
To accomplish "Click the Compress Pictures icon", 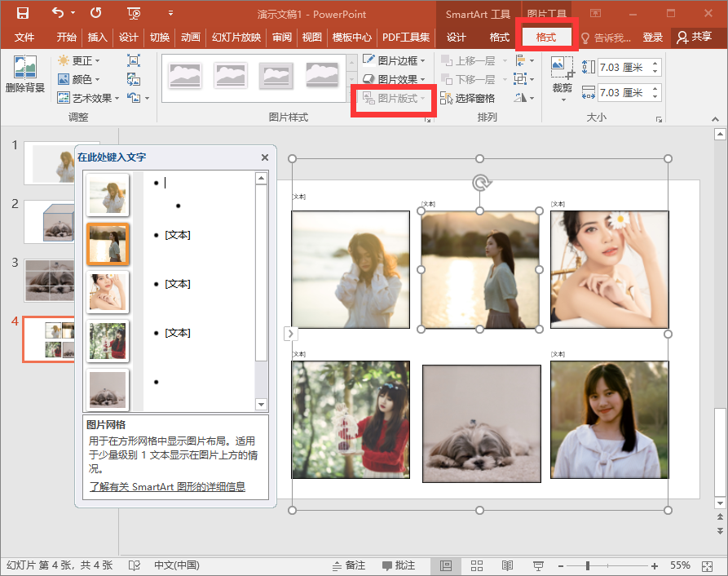I will (x=134, y=60).
